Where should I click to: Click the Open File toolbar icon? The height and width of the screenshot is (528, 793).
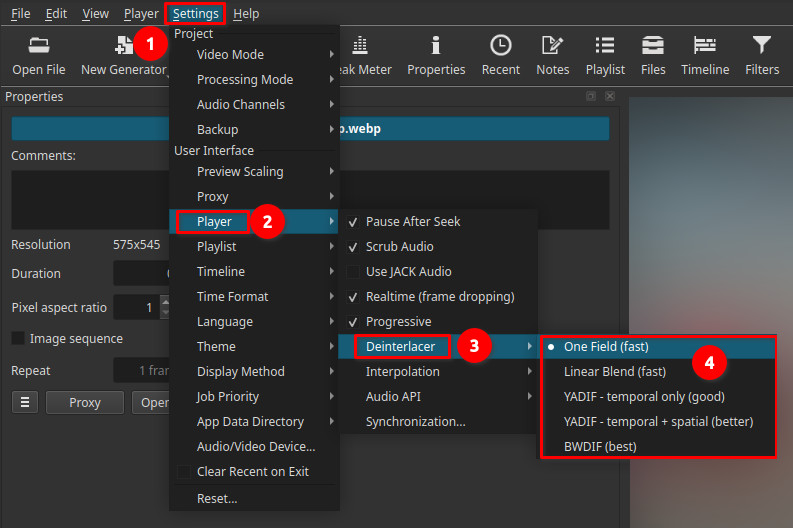(x=39, y=55)
